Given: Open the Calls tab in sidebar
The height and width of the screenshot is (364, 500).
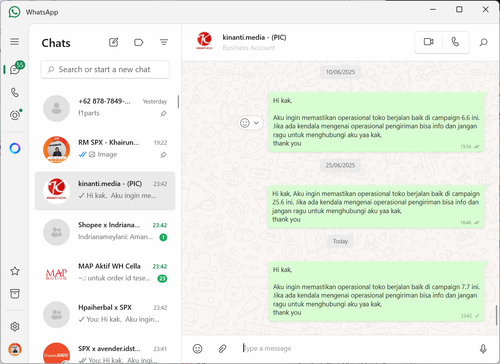Looking at the screenshot, I should (x=15, y=92).
